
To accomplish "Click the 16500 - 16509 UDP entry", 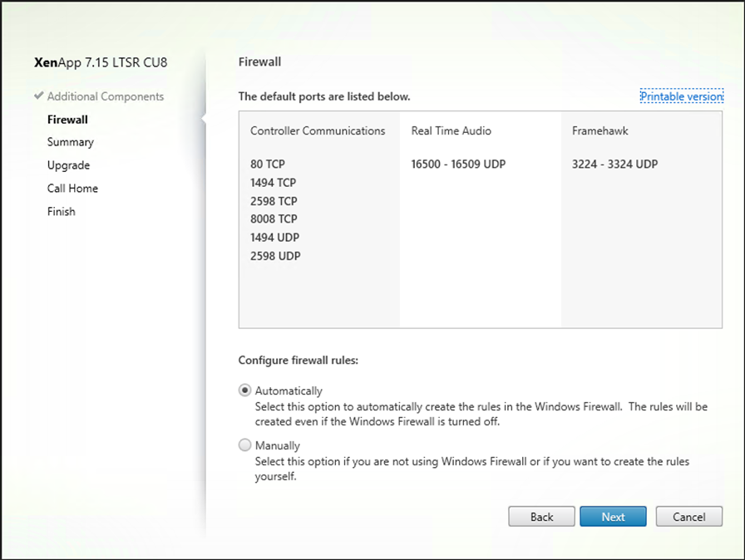I will pyautogui.click(x=458, y=165).
